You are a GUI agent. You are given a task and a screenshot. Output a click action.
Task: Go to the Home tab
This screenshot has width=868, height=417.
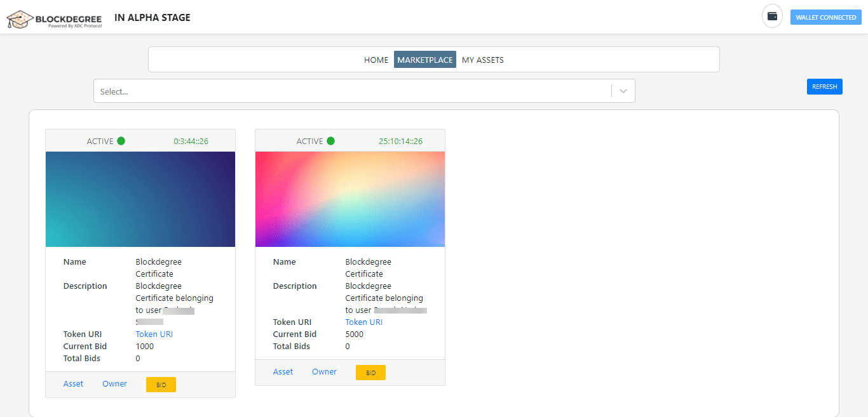[376, 60]
